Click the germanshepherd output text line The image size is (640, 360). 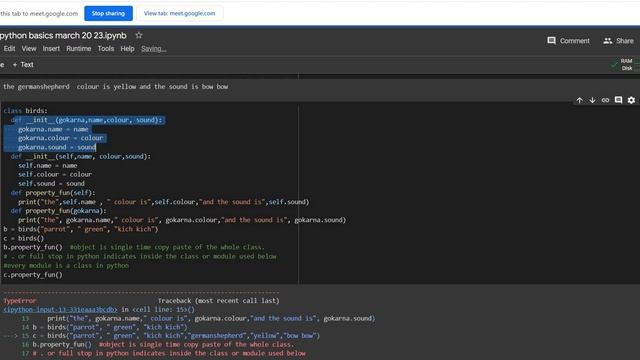(x=116, y=87)
